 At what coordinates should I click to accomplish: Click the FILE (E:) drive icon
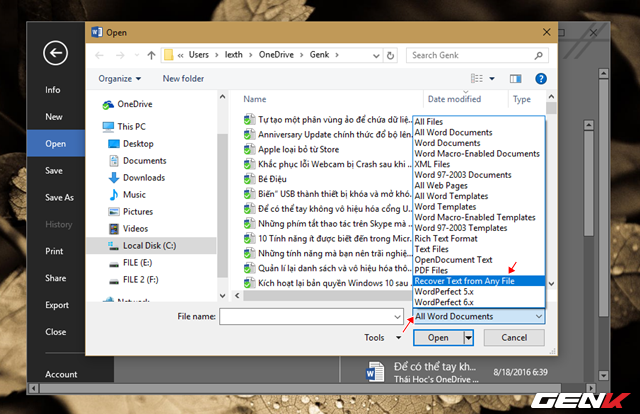[114, 264]
